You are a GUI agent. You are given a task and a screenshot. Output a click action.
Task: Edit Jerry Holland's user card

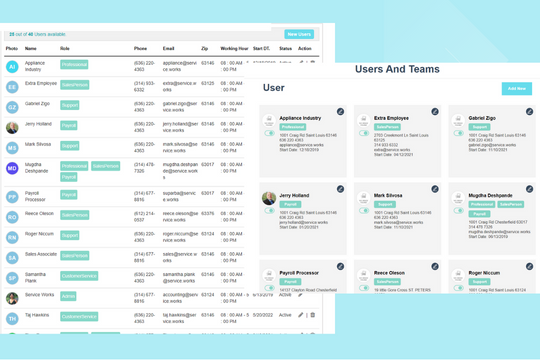[x=340, y=189]
